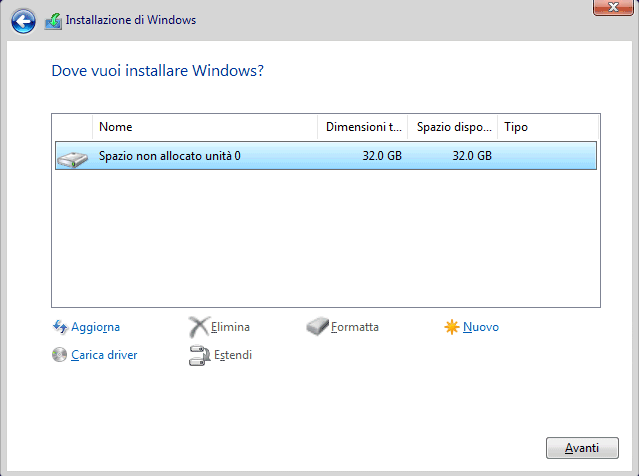This screenshot has width=639, height=476.
Task: Click the Aggiorna refresh arrows icon
Action: click(60, 327)
